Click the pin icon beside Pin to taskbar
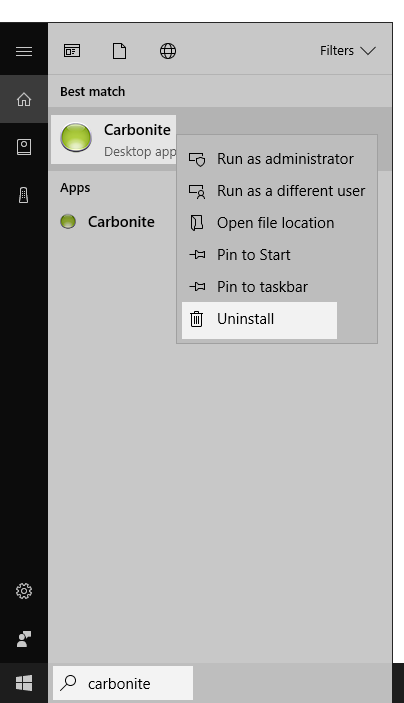 [197, 287]
